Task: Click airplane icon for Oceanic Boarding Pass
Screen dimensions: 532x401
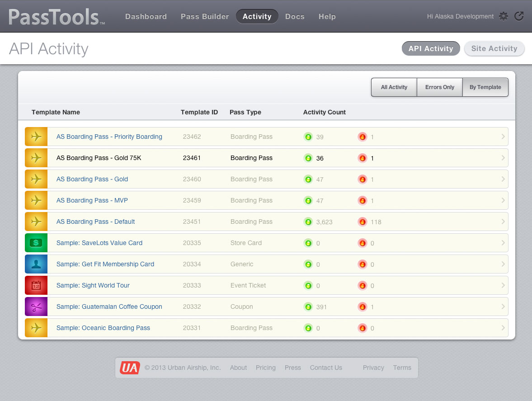Action: coord(36,328)
